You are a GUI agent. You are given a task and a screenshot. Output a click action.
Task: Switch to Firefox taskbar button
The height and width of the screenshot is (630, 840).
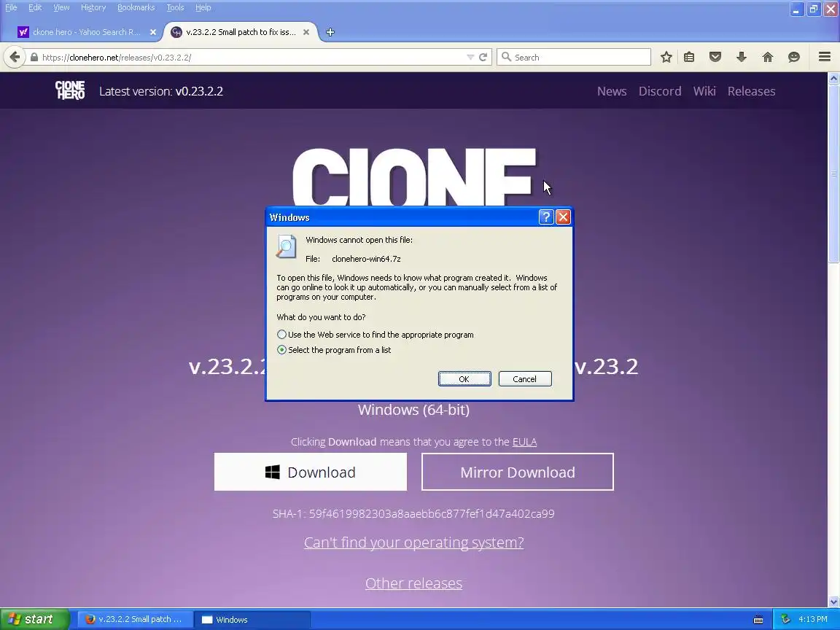tap(134, 619)
